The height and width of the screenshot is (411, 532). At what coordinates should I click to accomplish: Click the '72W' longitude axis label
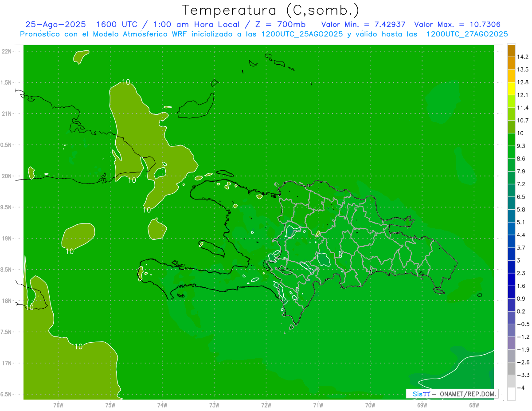(266, 405)
